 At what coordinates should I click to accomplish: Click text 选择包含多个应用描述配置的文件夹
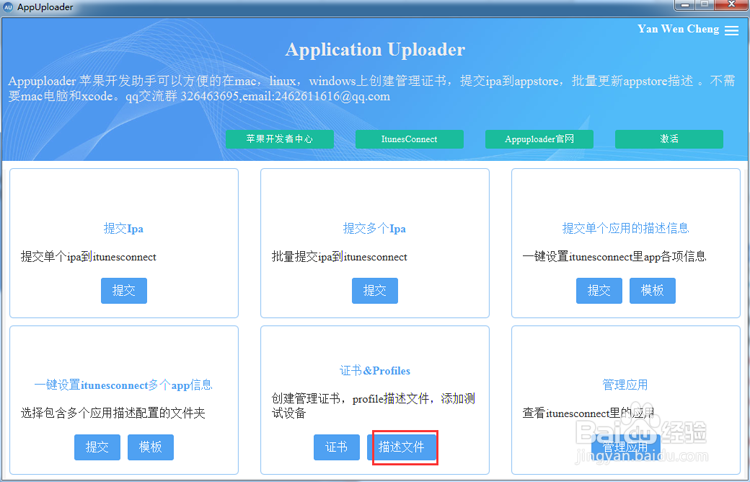click(113, 413)
